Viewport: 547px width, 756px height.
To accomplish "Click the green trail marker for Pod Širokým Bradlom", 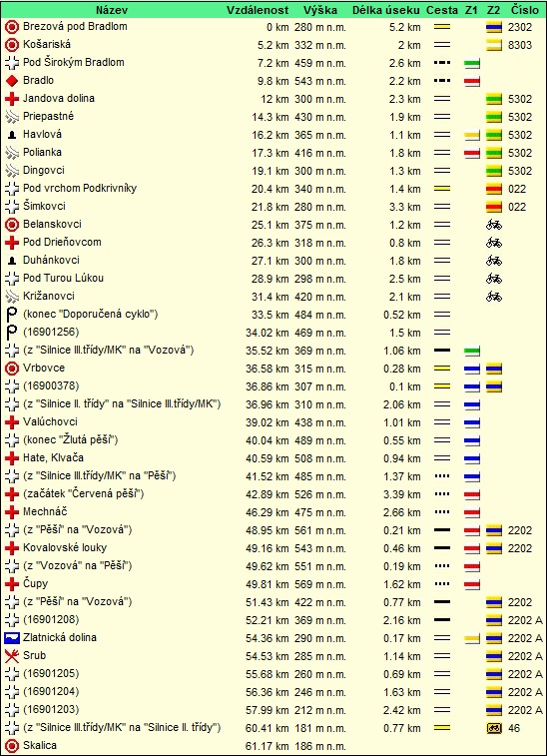I will 472,63.
